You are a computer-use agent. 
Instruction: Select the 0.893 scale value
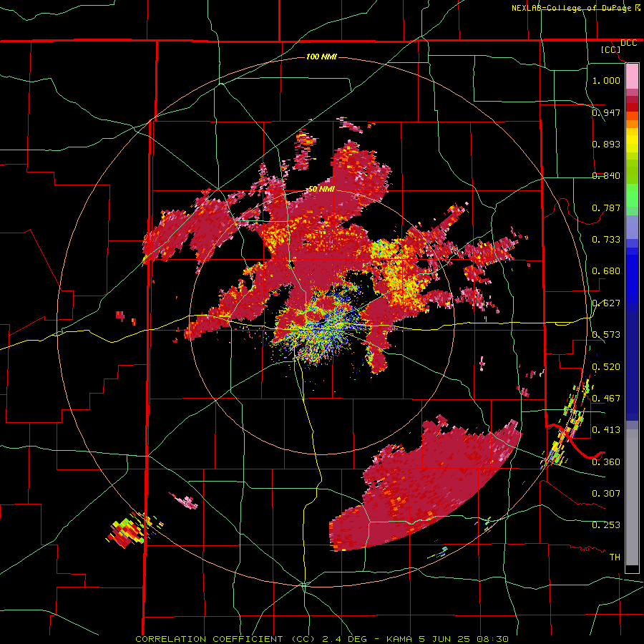pyautogui.click(x=606, y=144)
